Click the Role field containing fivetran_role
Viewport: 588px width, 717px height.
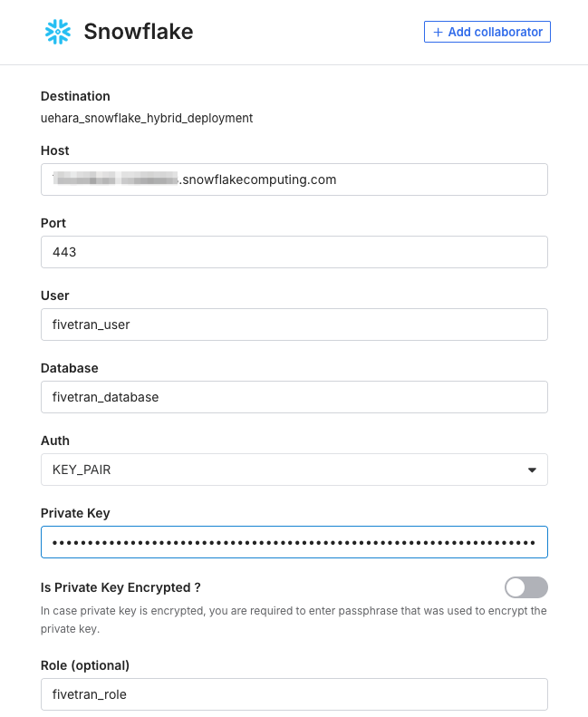(x=294, y=694)
